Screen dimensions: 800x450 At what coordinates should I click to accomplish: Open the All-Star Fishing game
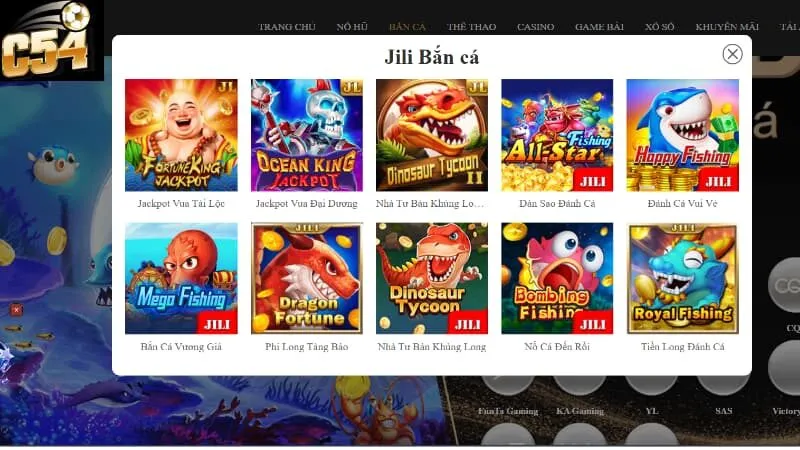[557, 135]
